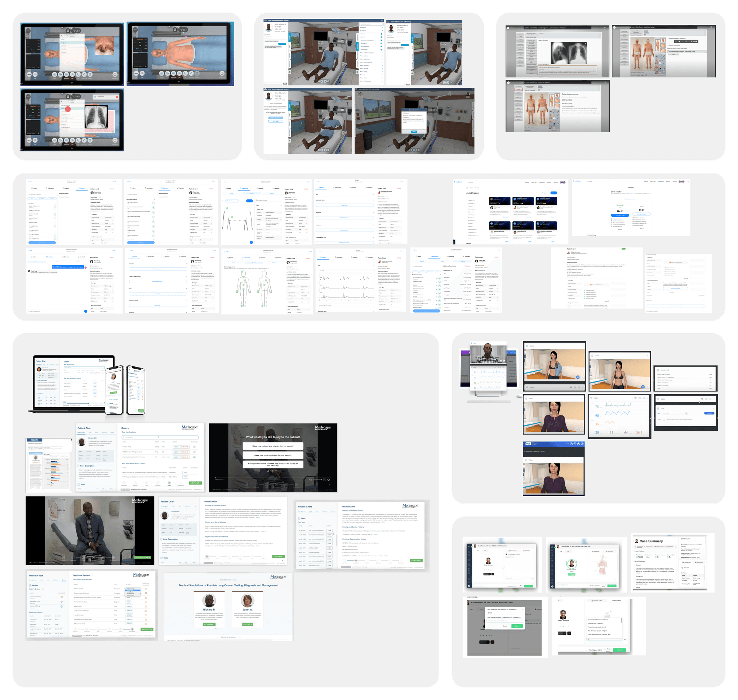Open settings gear in Medscape video player
This screenshot has width=738, height=700.
pyautogui.click(x=329, y=480)
